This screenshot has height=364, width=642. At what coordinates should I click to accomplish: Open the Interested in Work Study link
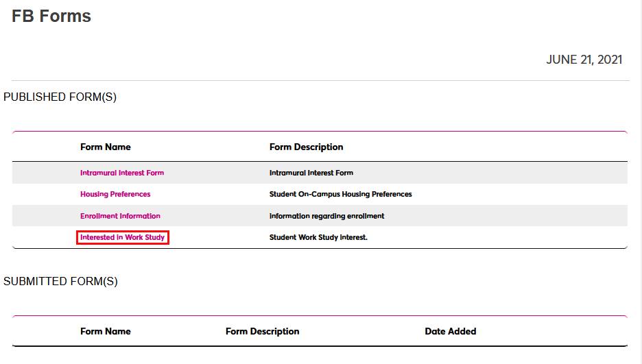tap(123, 237)
